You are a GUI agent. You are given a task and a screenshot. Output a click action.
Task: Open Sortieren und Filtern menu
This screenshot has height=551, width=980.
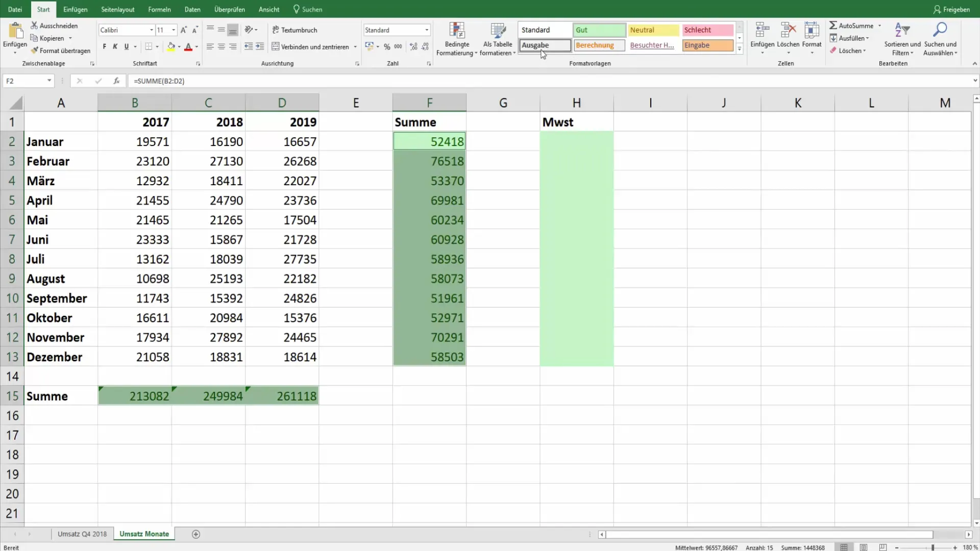[x=902, y=39]
